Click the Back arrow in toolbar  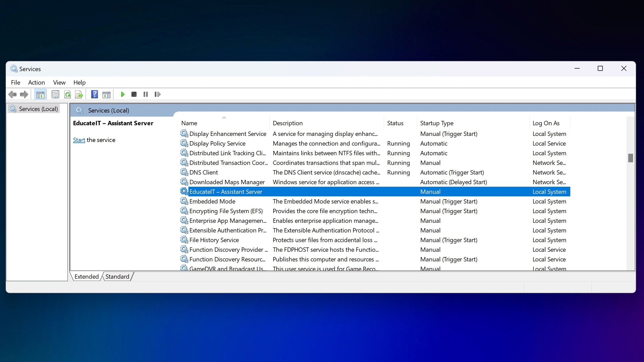[12, 95]
